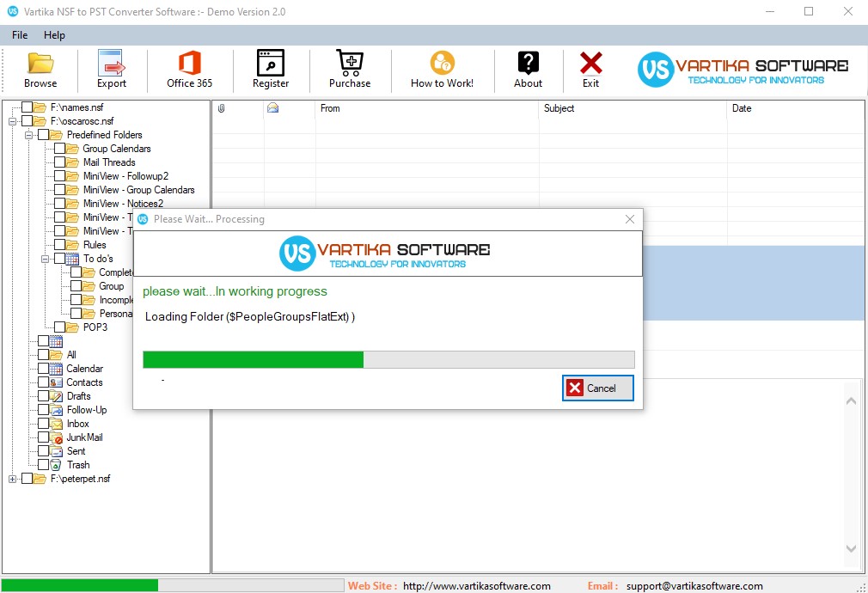
Task: Select the Drafts folder icon
Action: [x=56, y=396]
